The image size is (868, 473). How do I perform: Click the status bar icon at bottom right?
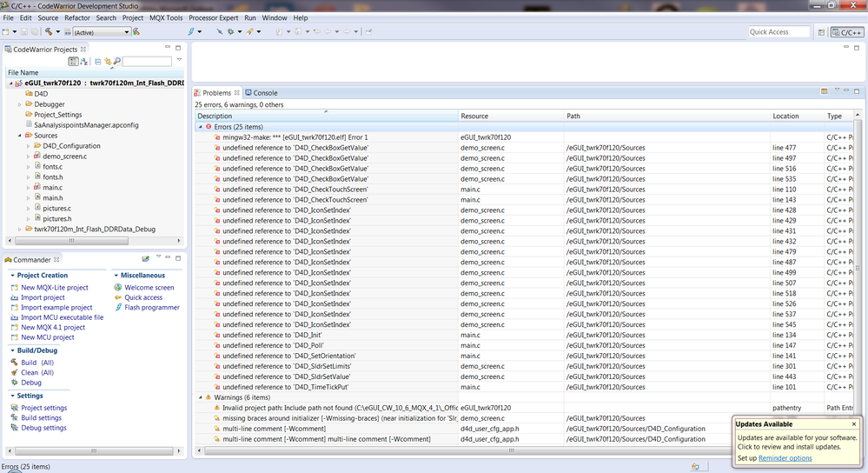click(x=695, y=467)
